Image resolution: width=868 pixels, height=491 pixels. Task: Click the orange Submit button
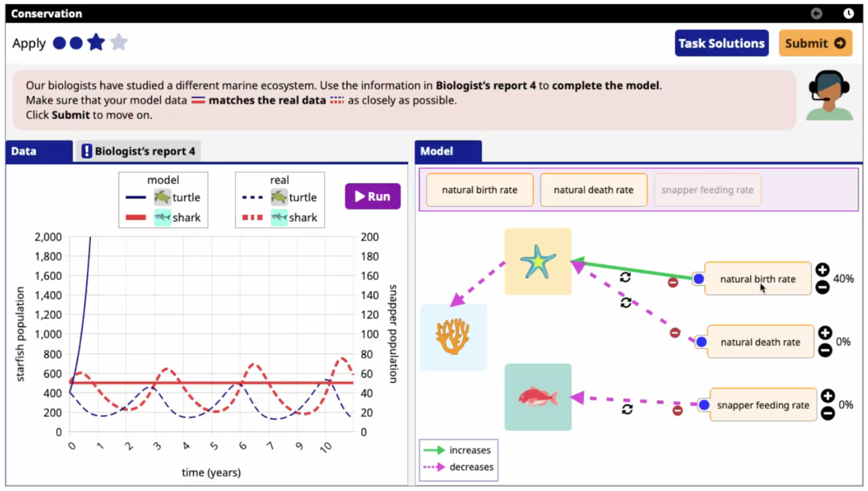coord(815,43)
